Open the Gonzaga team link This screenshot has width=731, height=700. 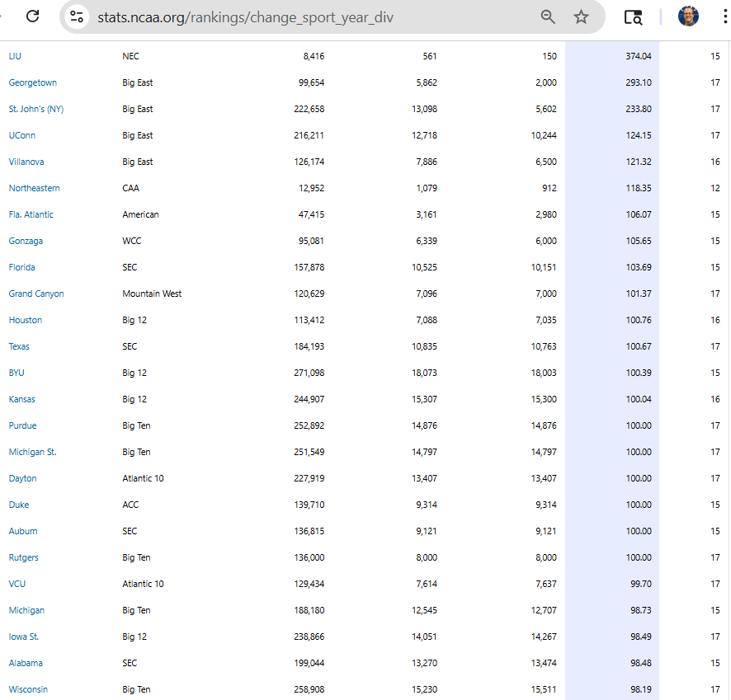(x=26, y=242)
